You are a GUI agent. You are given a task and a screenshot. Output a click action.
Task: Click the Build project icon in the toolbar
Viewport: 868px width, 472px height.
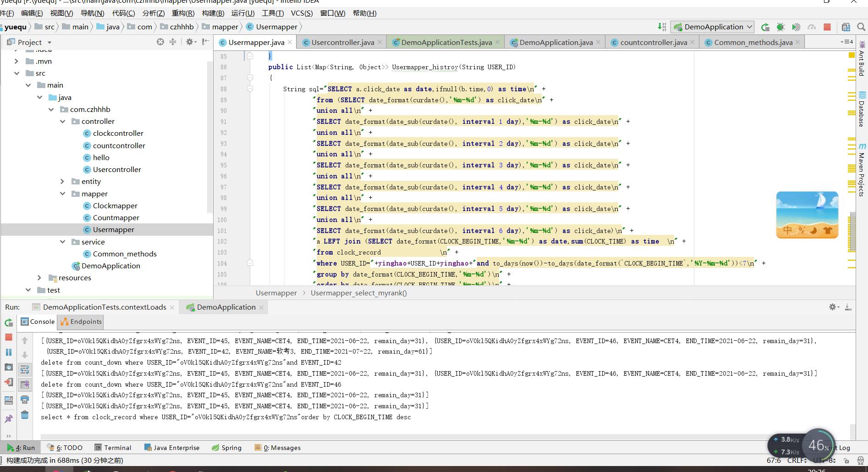[x=662, y=27]
